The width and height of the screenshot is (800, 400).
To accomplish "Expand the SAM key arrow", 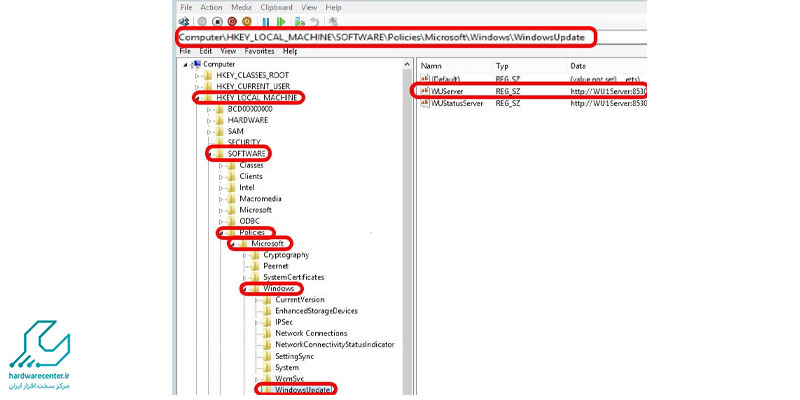I will click(x=209, y=132).
